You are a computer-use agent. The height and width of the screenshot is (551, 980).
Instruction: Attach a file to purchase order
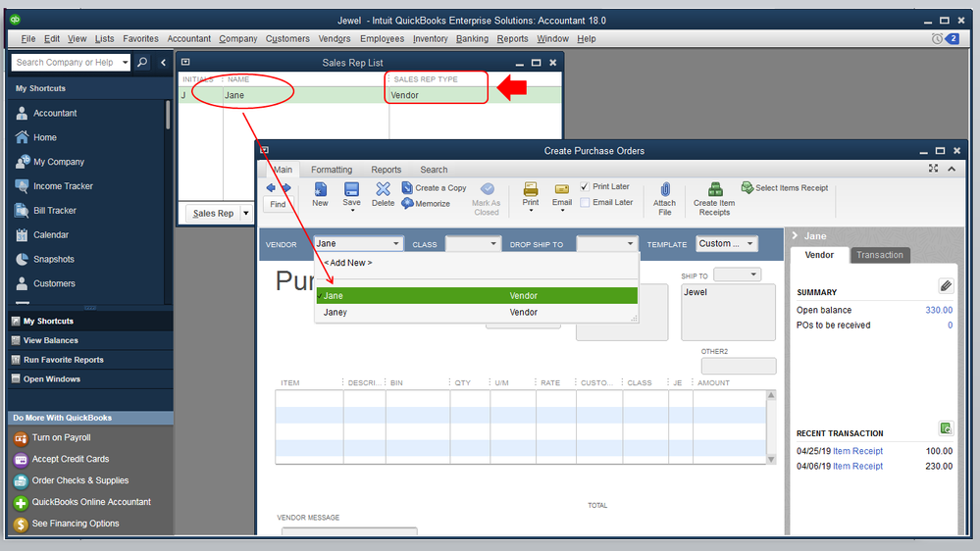(x=665, y=199)
